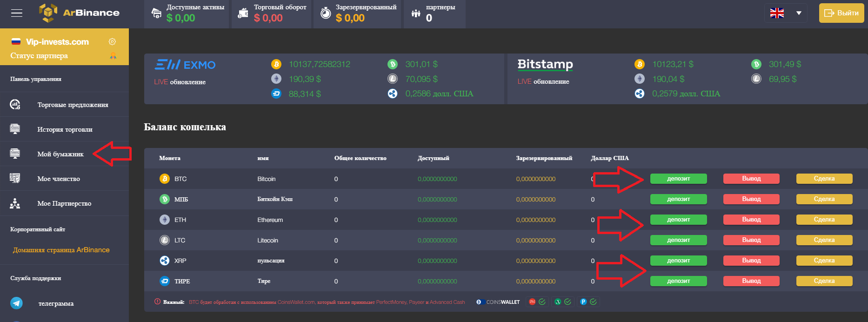Select the UK flag language selector
The height and width of the screenshot is (322, 868).
click(777, 13)
